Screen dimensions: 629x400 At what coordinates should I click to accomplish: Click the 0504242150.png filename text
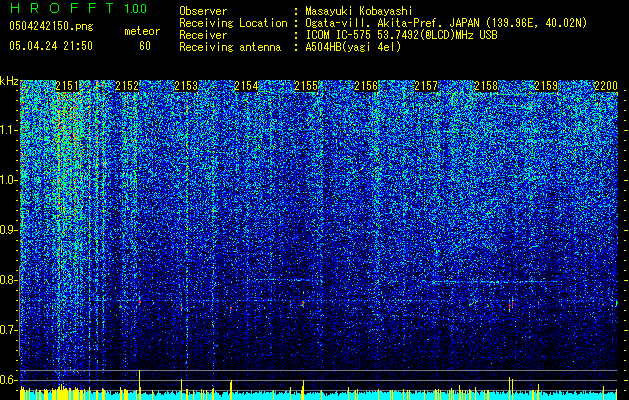pos(51,26)
